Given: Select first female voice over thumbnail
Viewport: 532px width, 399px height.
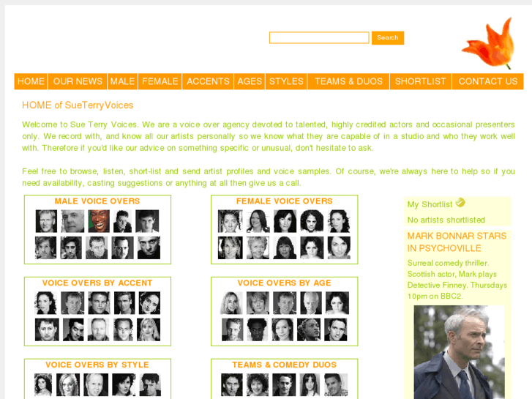Looking at the screenshot, I should pos(230,221).
